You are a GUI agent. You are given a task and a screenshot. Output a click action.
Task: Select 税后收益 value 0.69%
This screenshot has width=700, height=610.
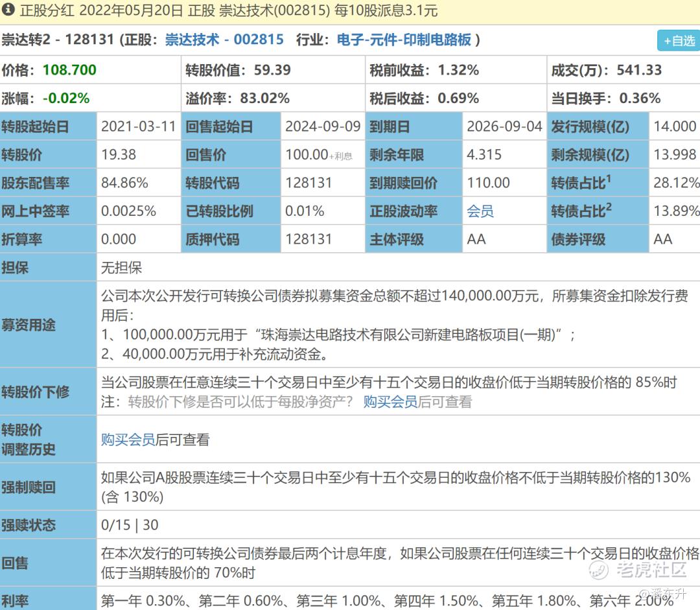tap(458, 98)
